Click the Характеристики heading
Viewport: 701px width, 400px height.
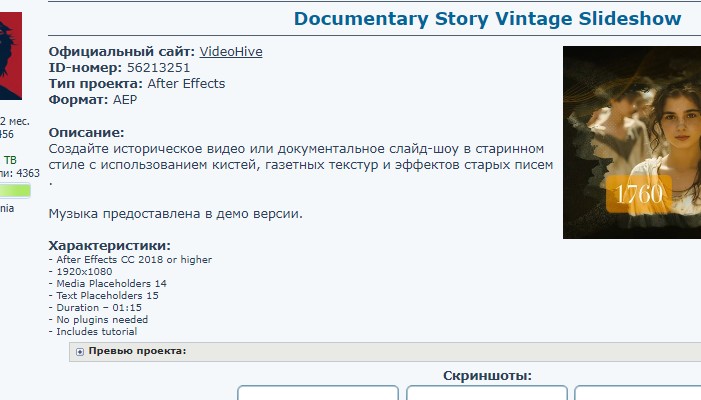click(x=110, y=246)
